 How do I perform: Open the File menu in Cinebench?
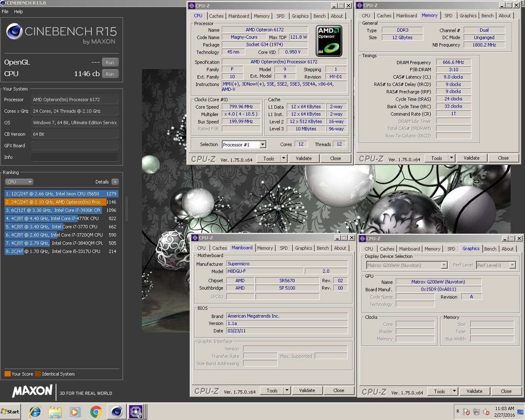5,12
